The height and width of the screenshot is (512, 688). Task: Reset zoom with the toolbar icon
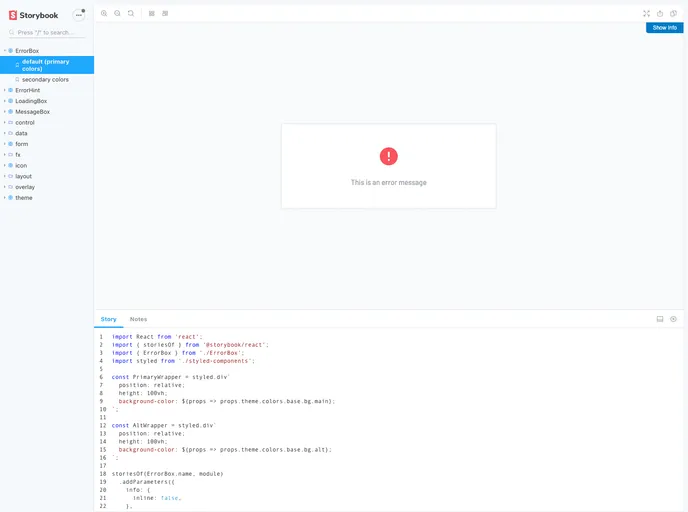[131, 14]
